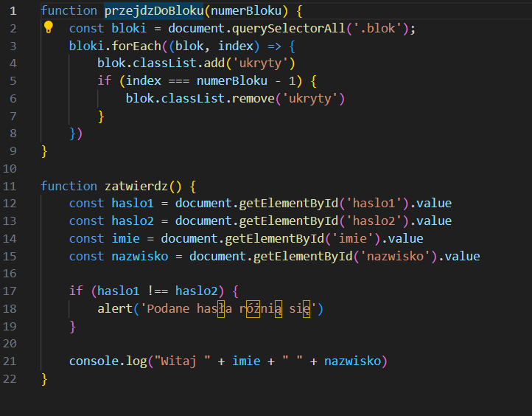Image resolution: width=532 pixels, height=416 pixels.
Task: Click the 'nazwisko' string on line 15
Action: point(396,257)
